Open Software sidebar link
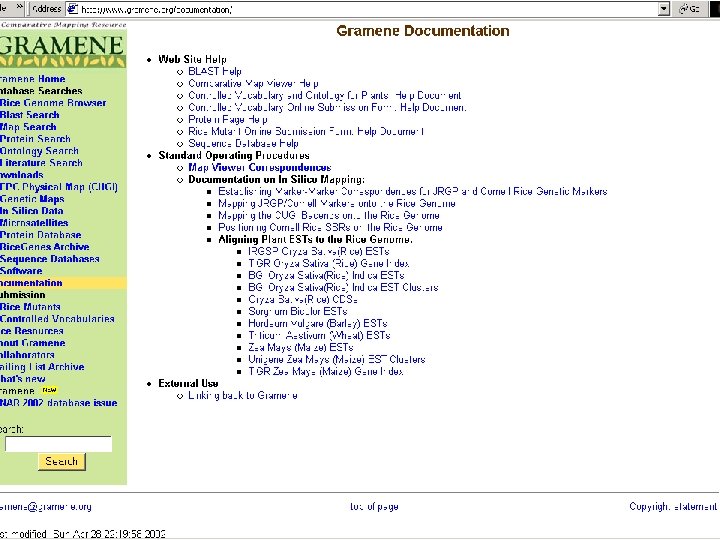 (21, 270)
